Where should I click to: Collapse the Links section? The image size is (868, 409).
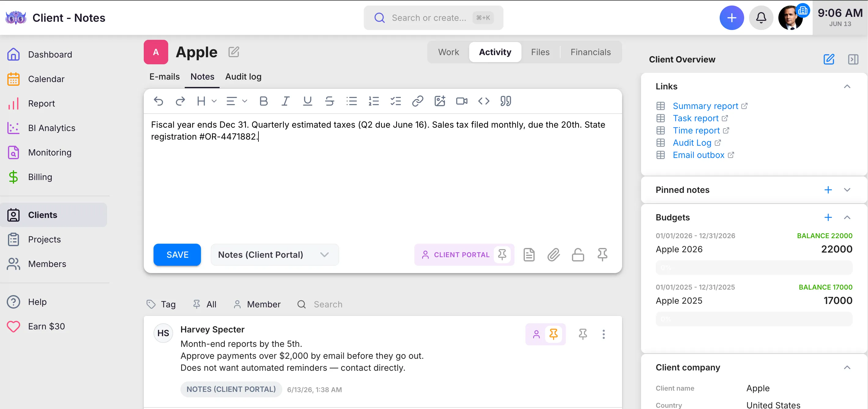click(x=847, y=87)
